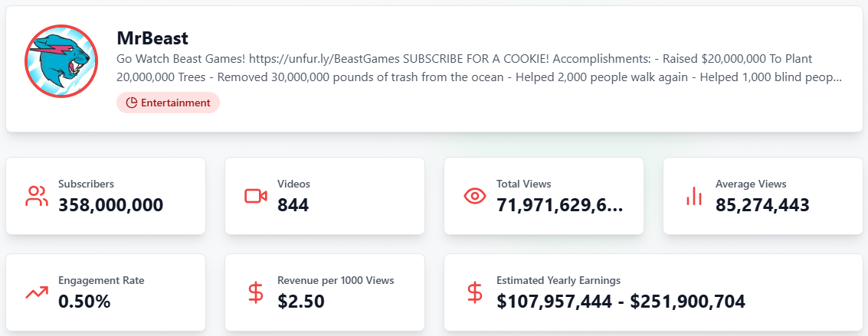868x336 pixels.
Task: Click the Subscribers people icon
Action: pos(37,196)
